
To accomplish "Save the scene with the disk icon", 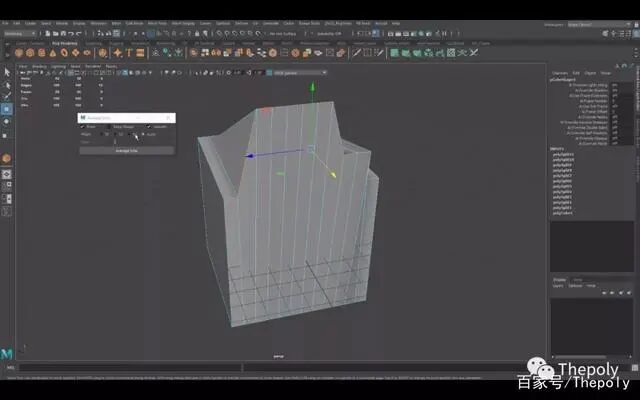I will [x=63, y=33].
